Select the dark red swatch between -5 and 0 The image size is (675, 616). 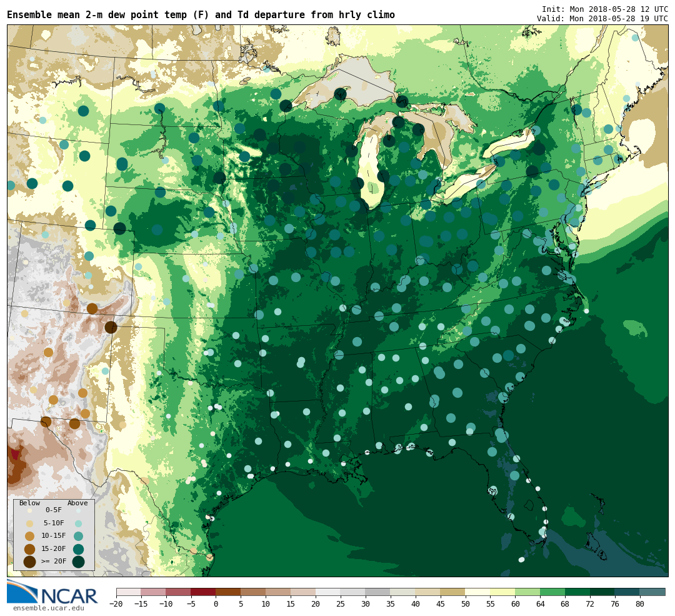pyautogui.click(x=204, y=592)
